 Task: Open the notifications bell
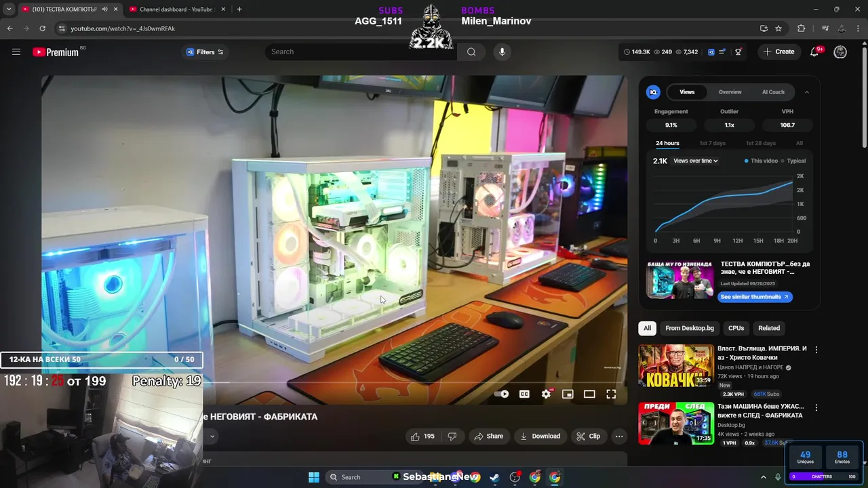(815, 52)
